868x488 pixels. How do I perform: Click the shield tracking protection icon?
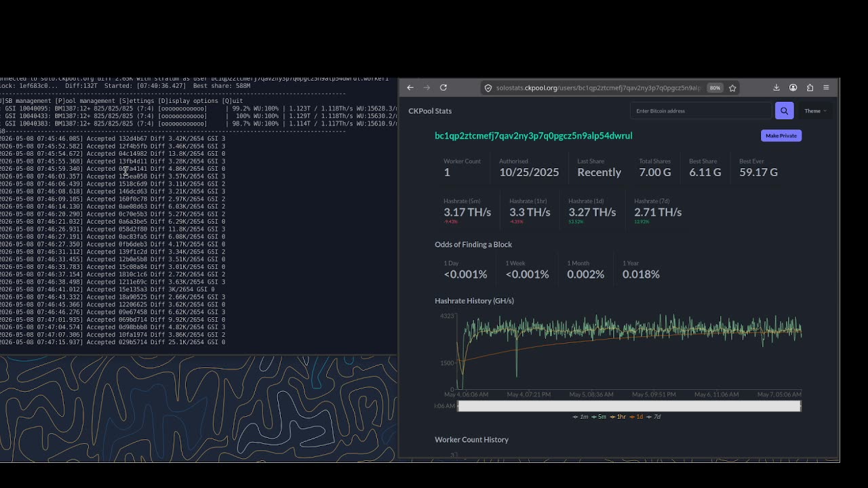488,88
